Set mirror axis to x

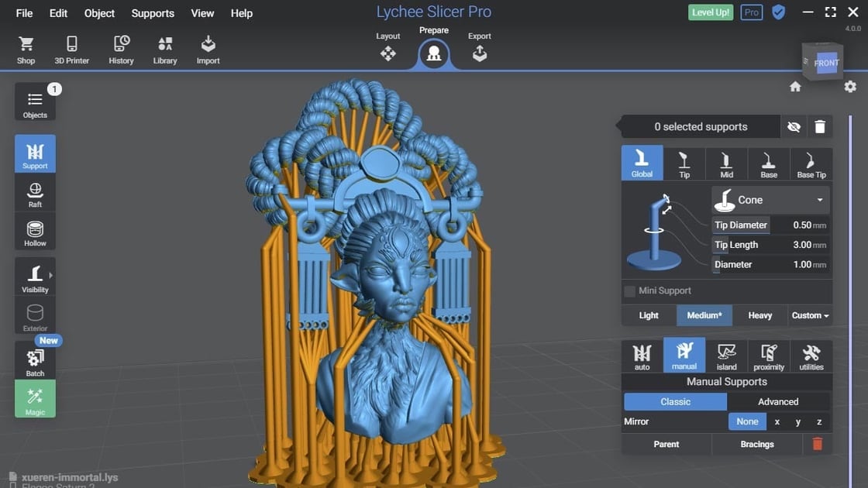(777, 421)
